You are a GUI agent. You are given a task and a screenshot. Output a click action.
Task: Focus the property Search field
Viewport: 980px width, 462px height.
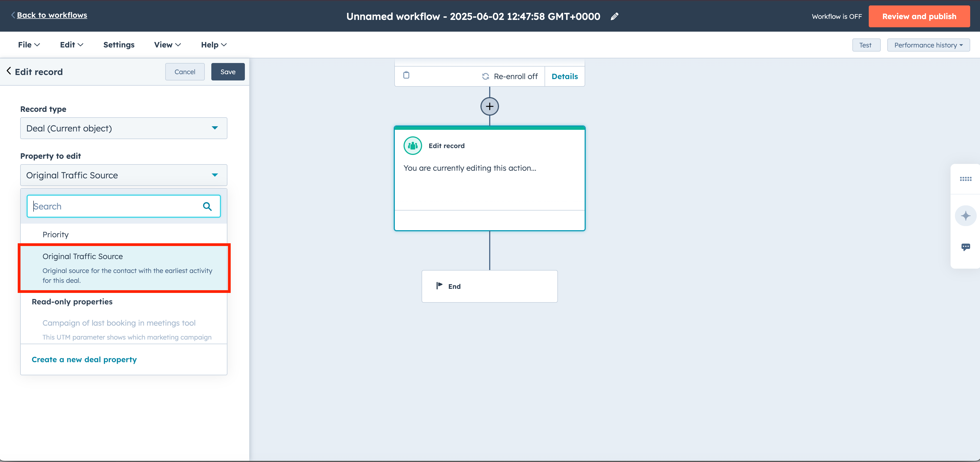coord(124,206)
